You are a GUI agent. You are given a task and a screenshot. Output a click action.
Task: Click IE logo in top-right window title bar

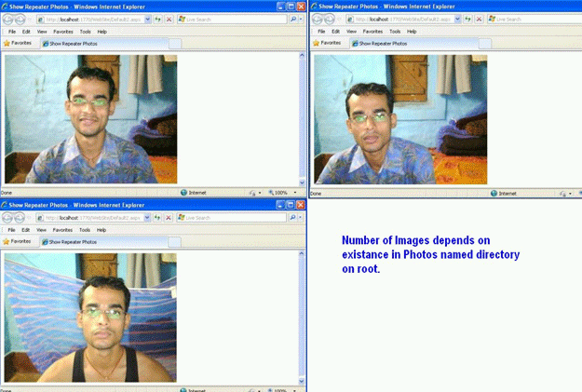315,6
